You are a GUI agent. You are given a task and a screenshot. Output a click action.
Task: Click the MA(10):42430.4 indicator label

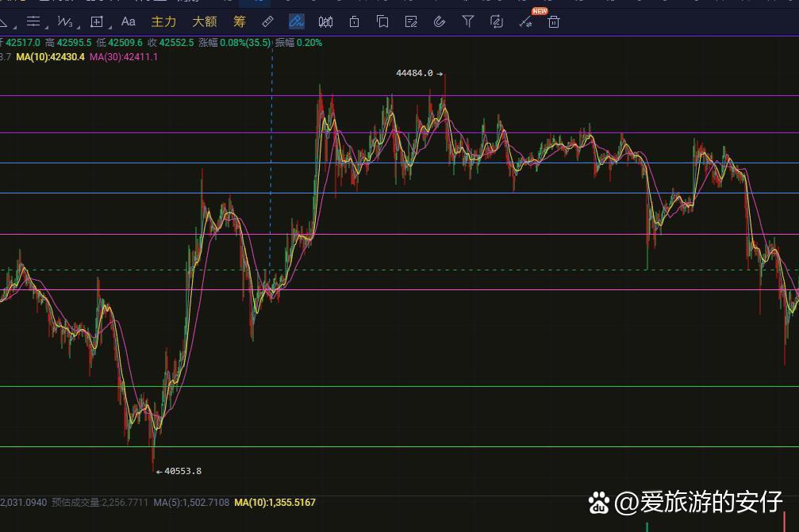click(50, 57)
